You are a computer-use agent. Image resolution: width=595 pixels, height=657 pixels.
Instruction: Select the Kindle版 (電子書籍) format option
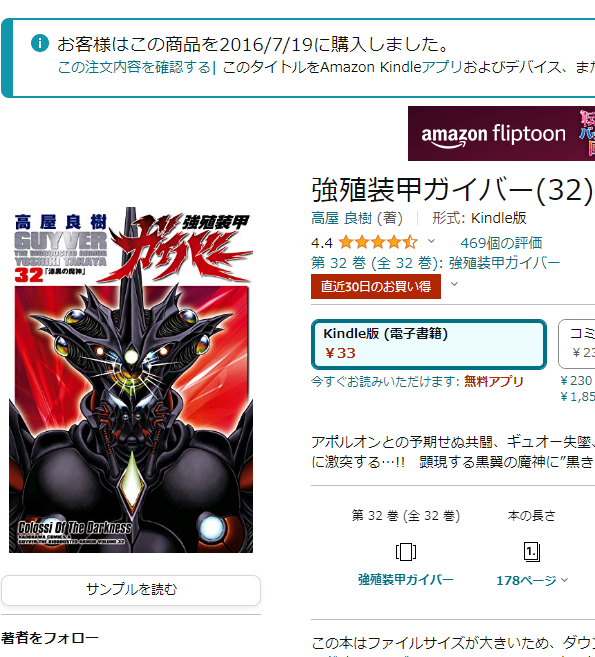pos(429,344)
